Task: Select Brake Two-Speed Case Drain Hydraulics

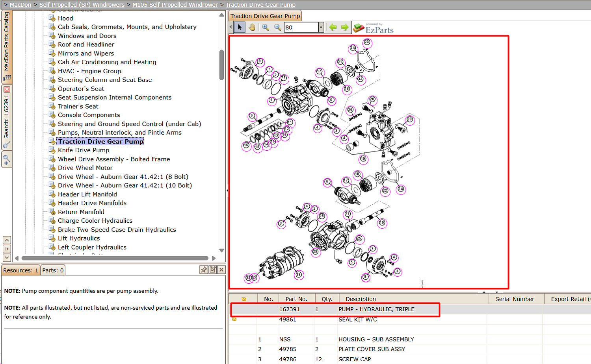Action: pos(117,230)
